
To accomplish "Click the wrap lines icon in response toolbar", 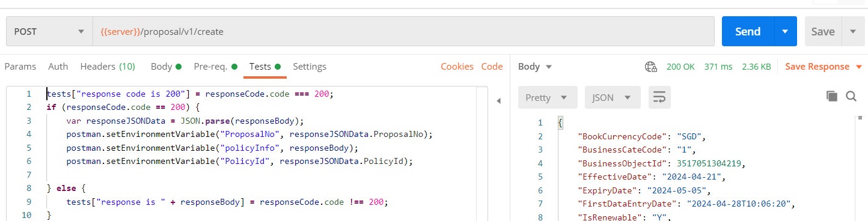I will click(x=659, y=97).
